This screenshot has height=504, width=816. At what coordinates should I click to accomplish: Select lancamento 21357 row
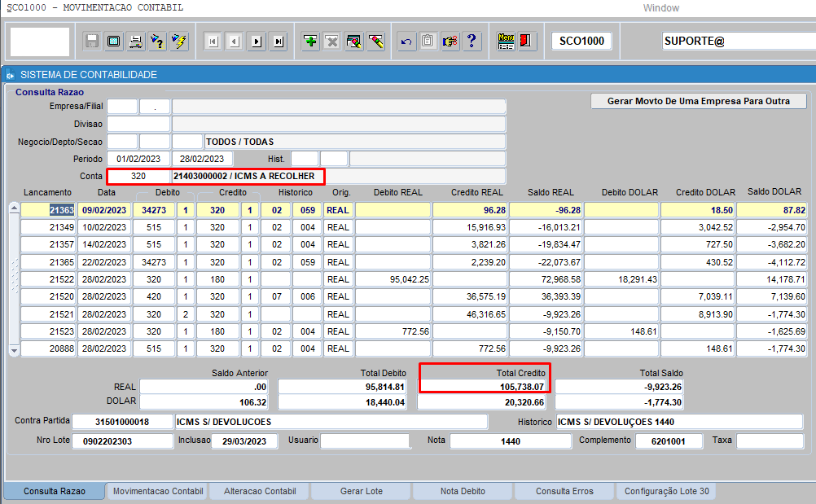click(48, 244)
